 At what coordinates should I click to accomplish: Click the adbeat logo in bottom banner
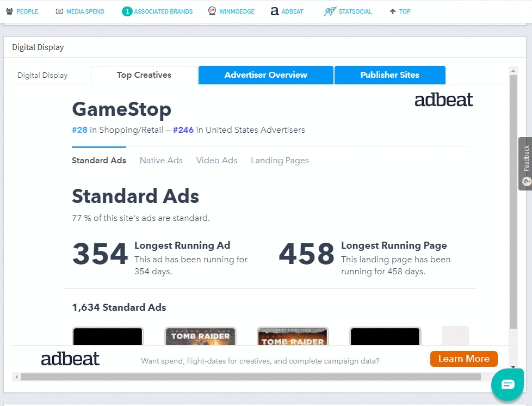[x=70, y=359]
